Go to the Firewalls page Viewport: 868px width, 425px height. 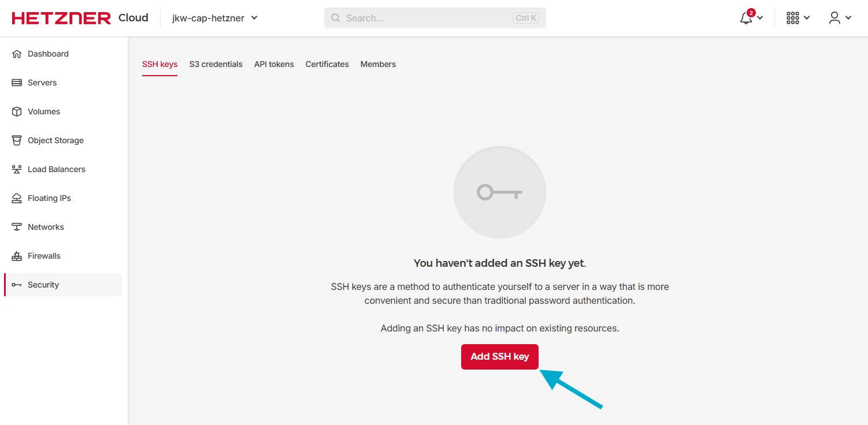(x=44, y=255)
